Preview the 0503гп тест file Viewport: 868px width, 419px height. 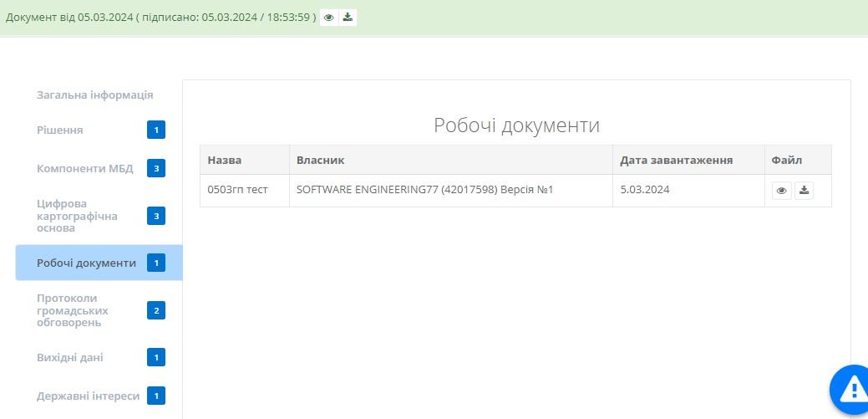pyautogui.click(x=781, y=191)
